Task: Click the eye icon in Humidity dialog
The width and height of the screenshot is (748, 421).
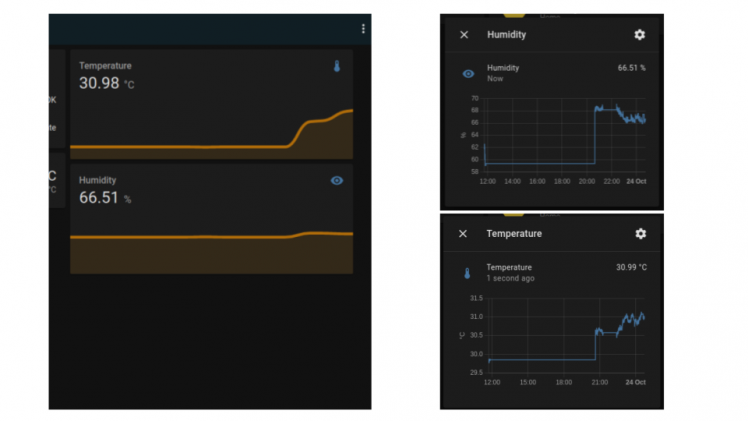Action: click(x=468, y=74)
